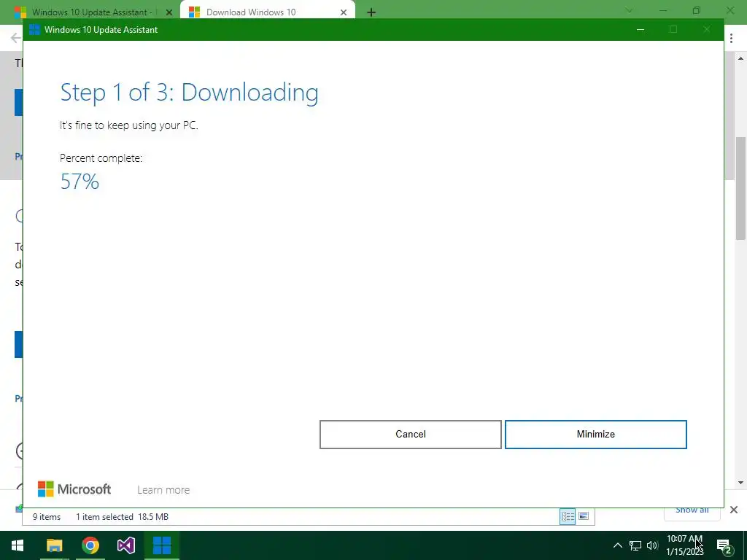Image resolution: width=747 pixels, height=560 pixels.
Task: Click Show all in Chrome downloads bar
Action: tap(692, 510)
